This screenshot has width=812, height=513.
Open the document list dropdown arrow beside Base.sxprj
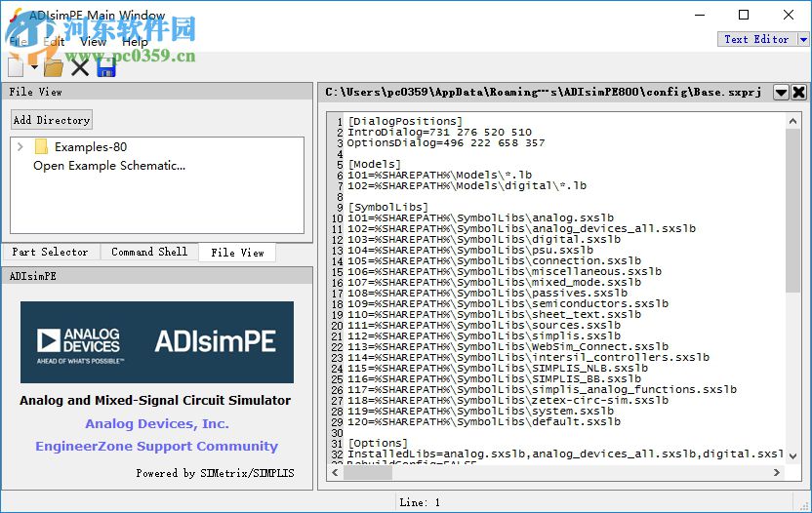click(x=781, y=93)
